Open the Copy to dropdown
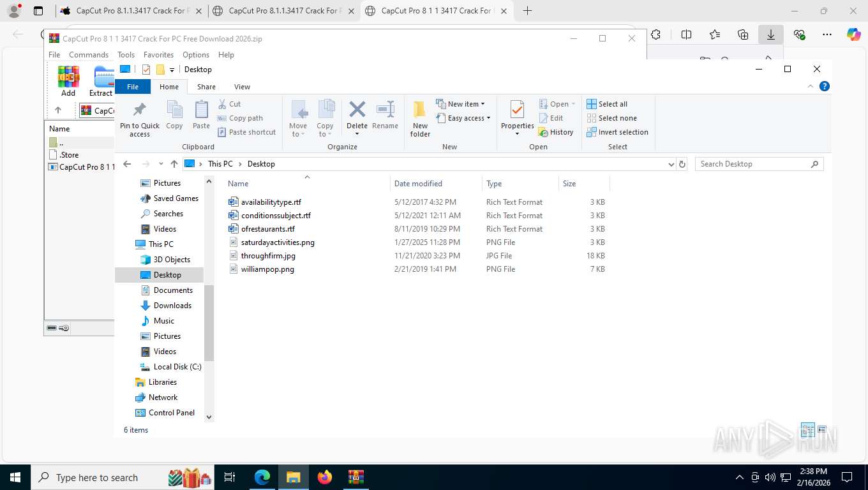868x490 pixels. (x=325, y=119)
